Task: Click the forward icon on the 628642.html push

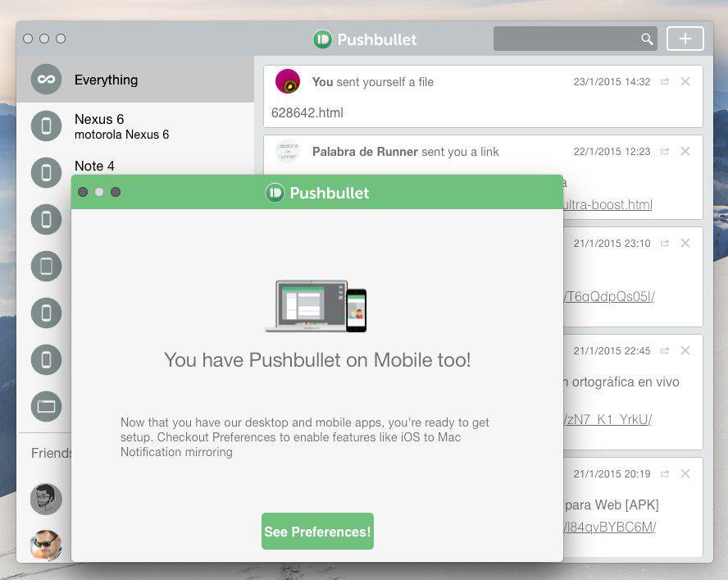Action: pos(666,81)
